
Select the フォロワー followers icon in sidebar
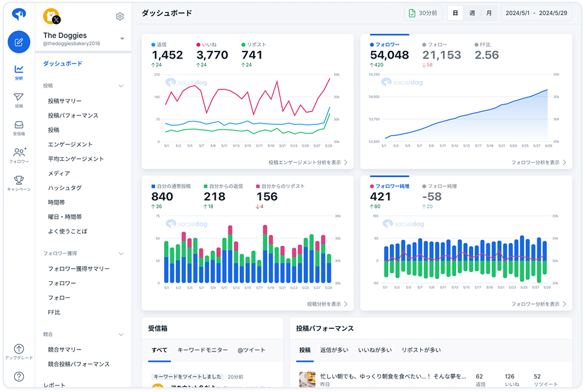click(x=19, y=154)
